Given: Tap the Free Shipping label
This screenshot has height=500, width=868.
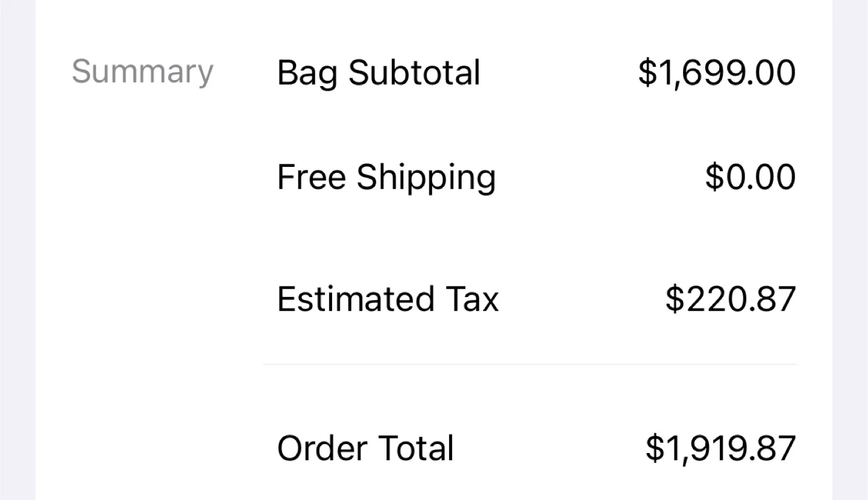Looking at the screenshot, I should pyautogui.click(x=386, y=178).
